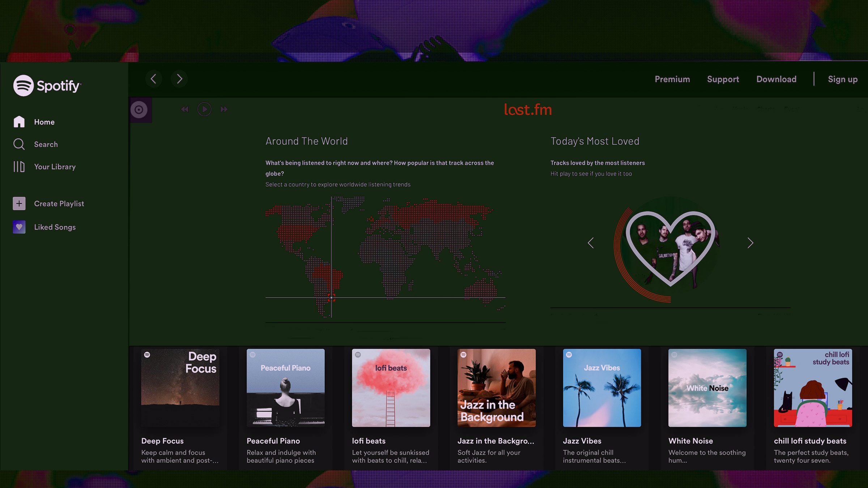Open the Download link
This screenshot has width=868, height=488.
coord(776,79)
